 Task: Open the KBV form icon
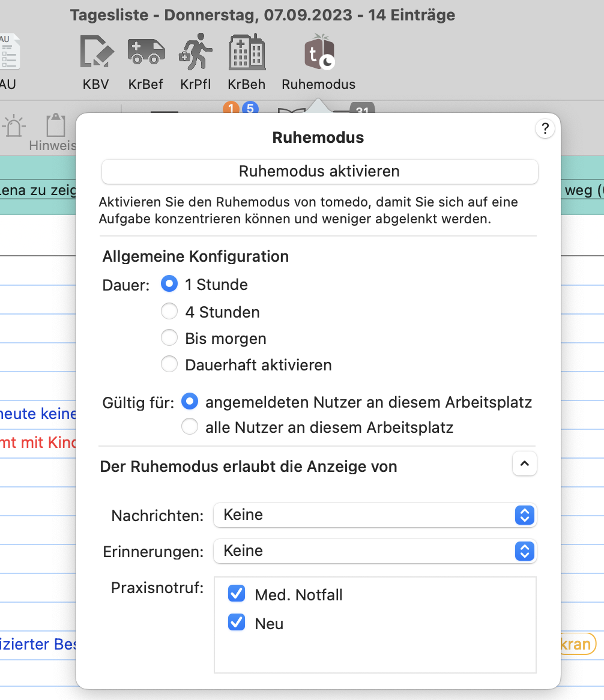(x=97, y=52)
